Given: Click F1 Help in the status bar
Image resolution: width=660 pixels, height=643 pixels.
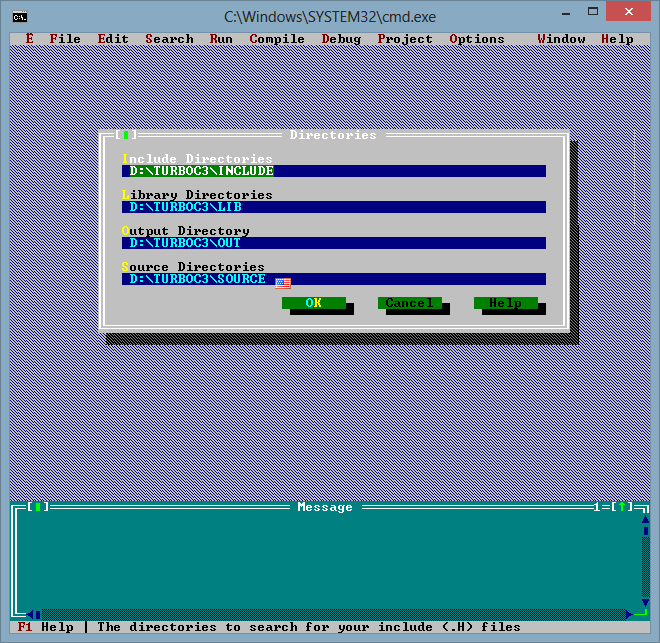Looking at the screenshot, I should (x=45, y=627).
